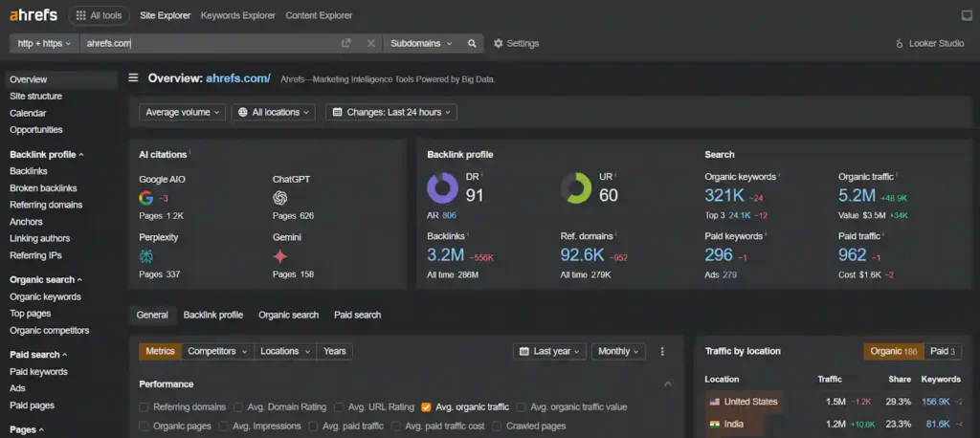The height and width of the screenshot is (438, 980).
Task: Open the http + https protocol dropdown
Action: (x=44, y=44)
